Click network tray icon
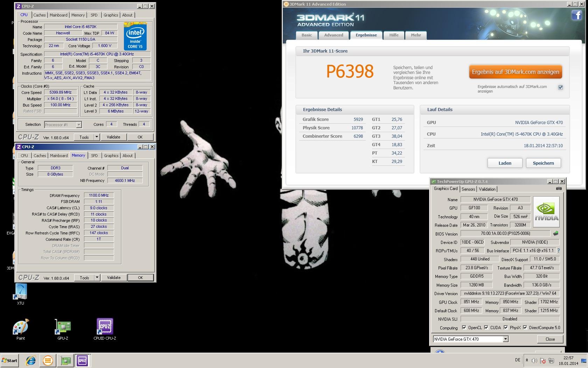The image size is (588, 368). 551,361
